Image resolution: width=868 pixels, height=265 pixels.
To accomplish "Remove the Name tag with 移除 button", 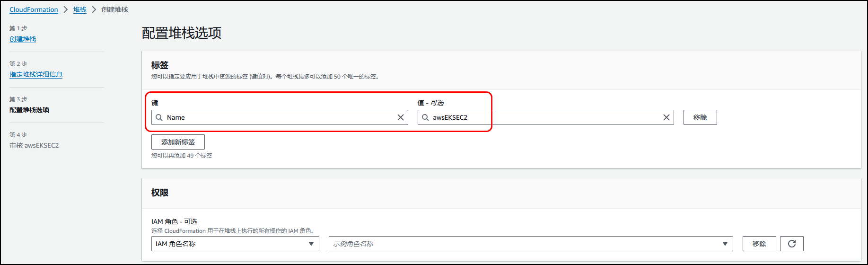I will (x=700, y=117).
